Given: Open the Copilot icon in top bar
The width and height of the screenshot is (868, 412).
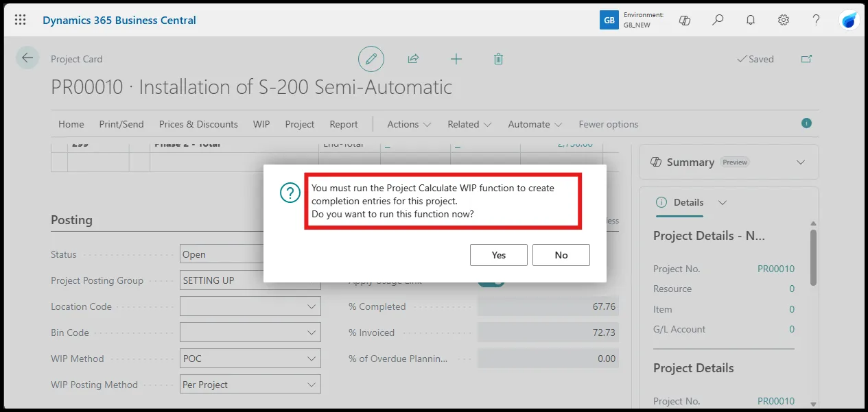Looking at the screenshot, I should (684, 20).
